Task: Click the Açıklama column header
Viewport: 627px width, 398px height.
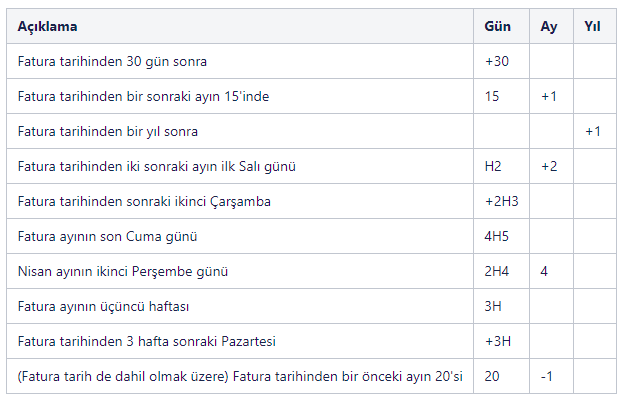Action: (47, 26)
